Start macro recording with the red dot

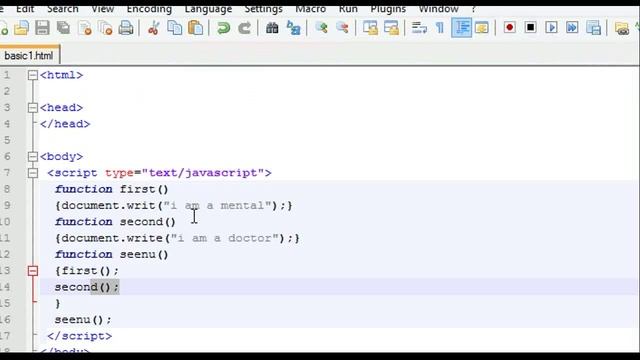click(x=509, y=28)
